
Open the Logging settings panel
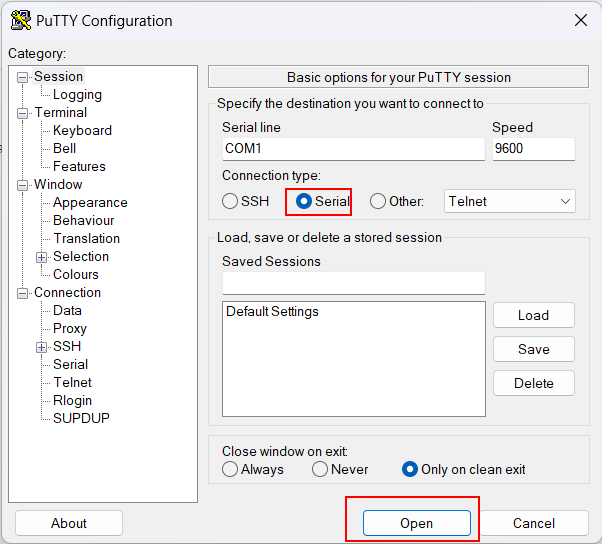[x=77, y=95]
